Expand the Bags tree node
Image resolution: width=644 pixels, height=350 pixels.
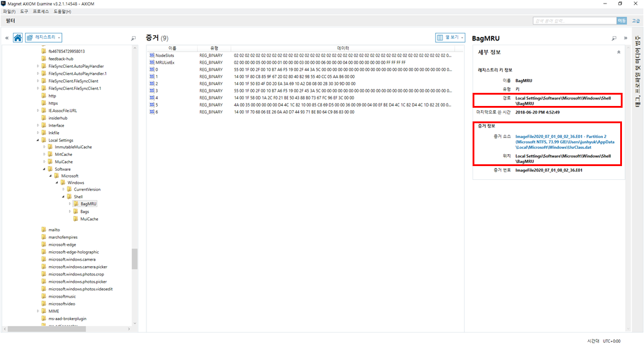pyautogui.click(x=70, y=211)
